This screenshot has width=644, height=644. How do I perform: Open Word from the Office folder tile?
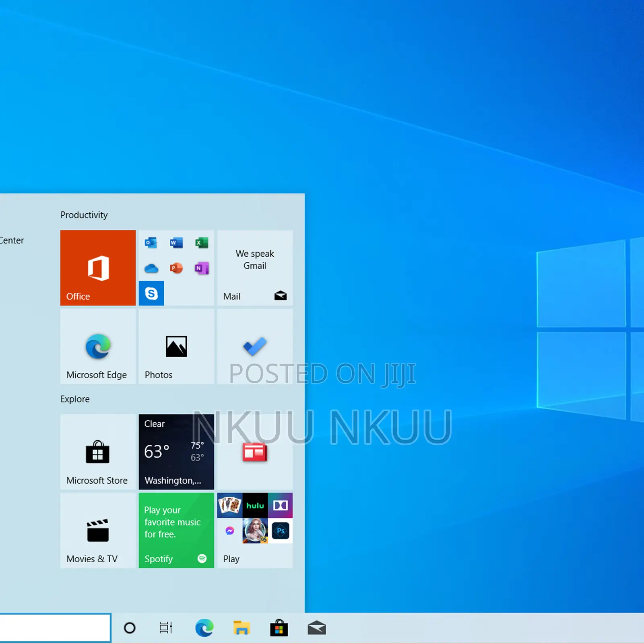click(176, 243)
